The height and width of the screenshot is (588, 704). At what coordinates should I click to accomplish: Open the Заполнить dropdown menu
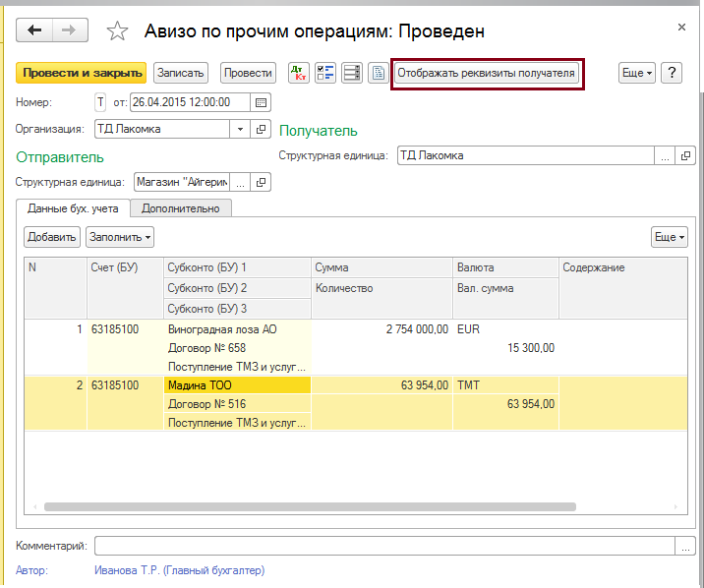(120, 237)
